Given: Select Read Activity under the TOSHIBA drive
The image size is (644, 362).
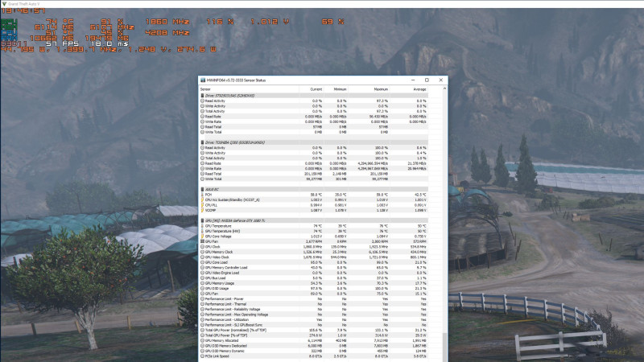Looking at the screenshot, I should [313, 148].
